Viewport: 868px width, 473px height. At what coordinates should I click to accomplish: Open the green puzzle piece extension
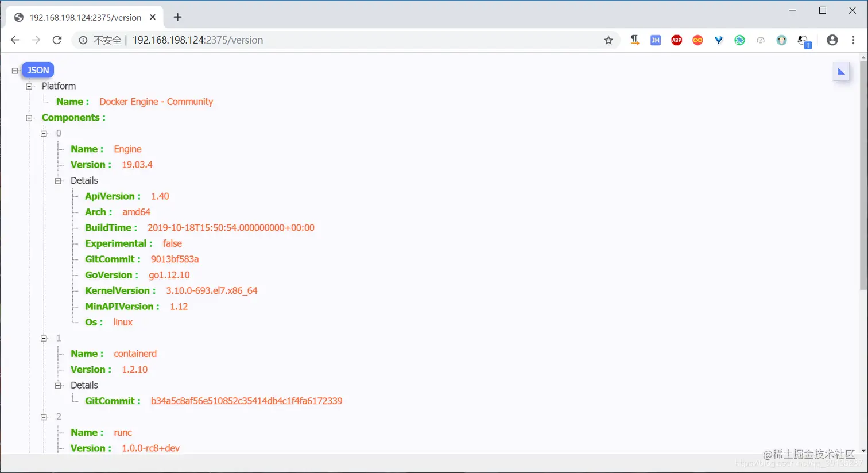pyautogui.click(x=739, y=40)
